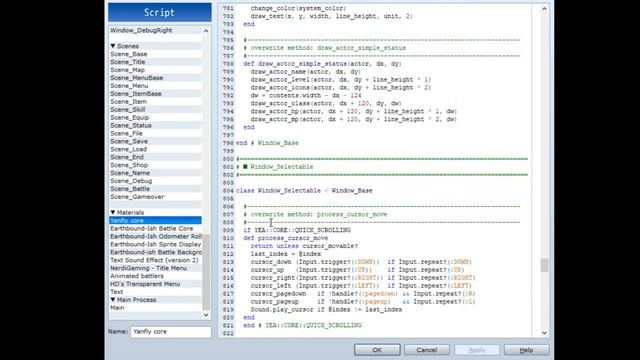
Task: Click 'if YEA::CORE::QUICK_SCROLLING' code line
Action: (297, 230)
